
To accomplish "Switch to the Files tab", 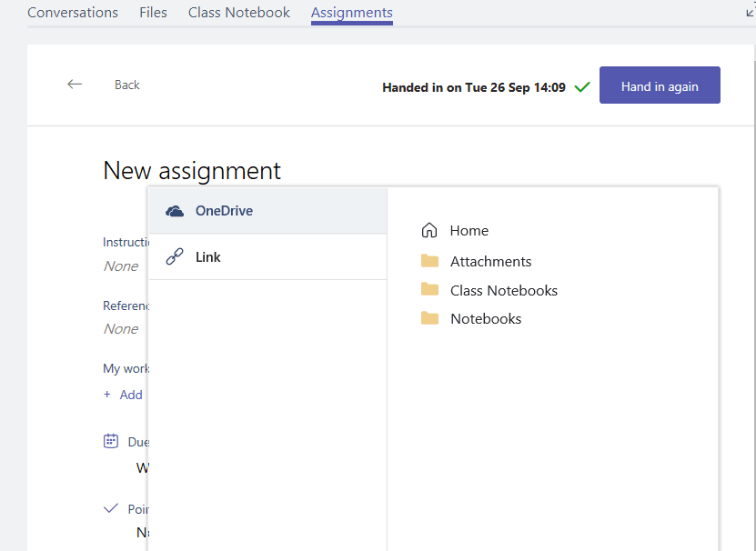I will tap(152, 12).
